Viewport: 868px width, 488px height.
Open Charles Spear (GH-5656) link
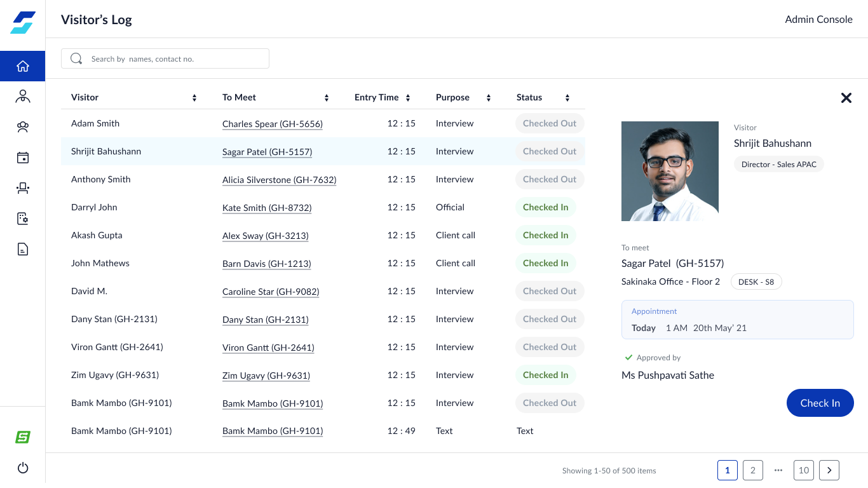click(273, 124)
